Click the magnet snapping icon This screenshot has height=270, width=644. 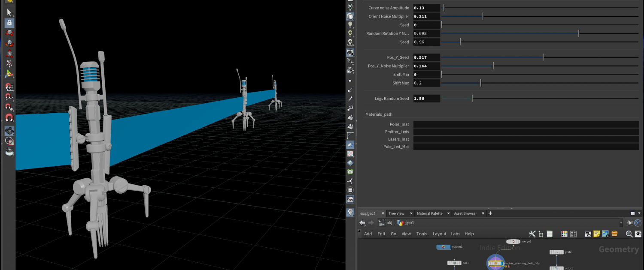point(9,117)
